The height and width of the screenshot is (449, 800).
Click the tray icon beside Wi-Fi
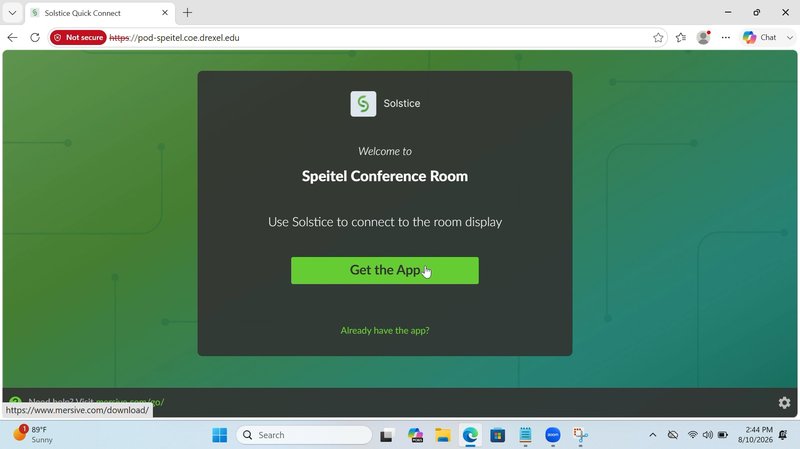coord(673,435)
